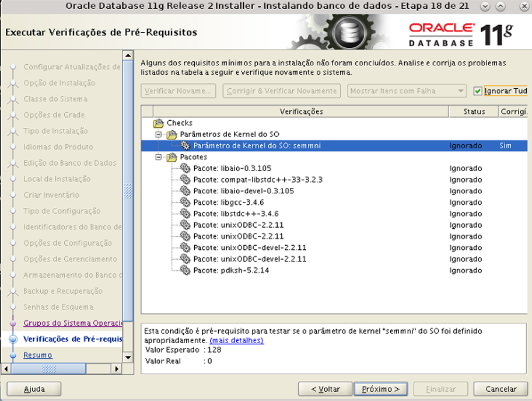Click the step marker beside Classe do Sistema
Viewport: 532px width, 401px height.
point(13,99)
